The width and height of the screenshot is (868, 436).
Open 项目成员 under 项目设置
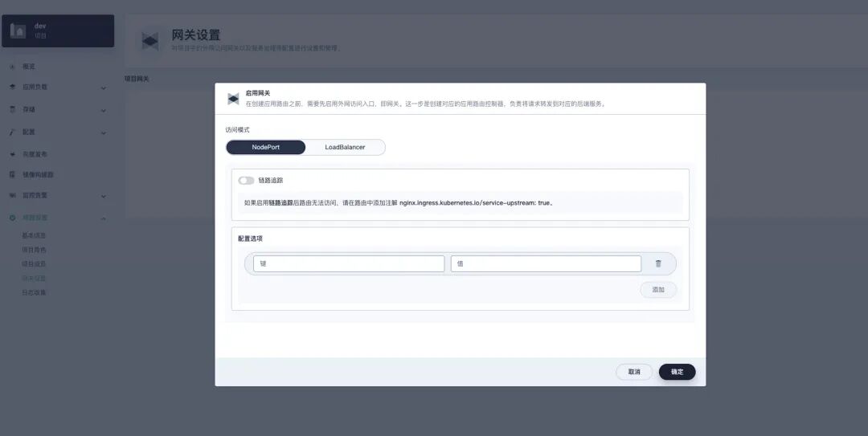(x=34, y=264)
